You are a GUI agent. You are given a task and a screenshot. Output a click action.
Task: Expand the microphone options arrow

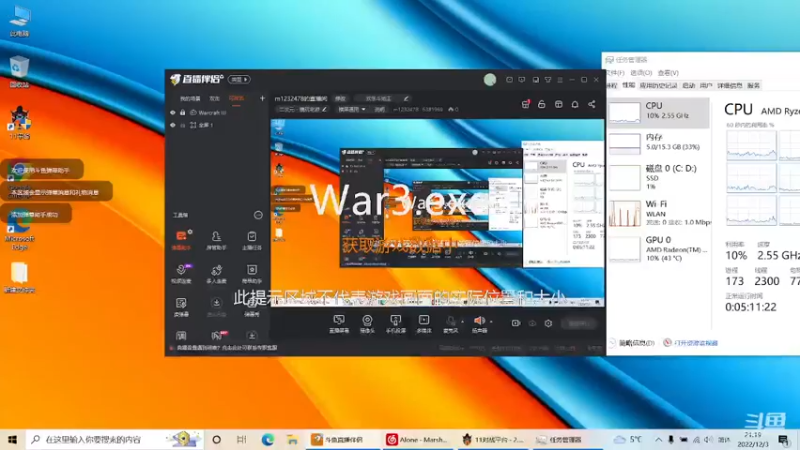463,321
